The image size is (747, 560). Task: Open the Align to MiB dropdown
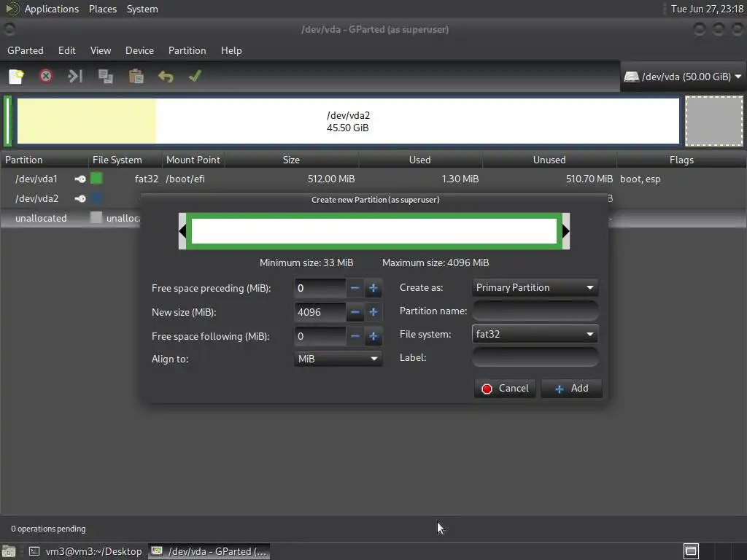pyautogui.click(x=338, y=359)
